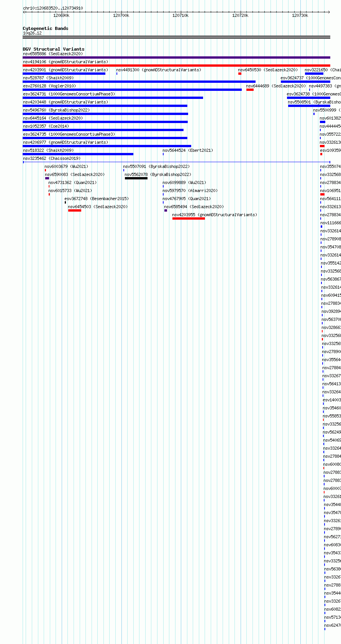
Task: Click the 10q26.12 cytogenetic band bar
Action: (176, 37)
